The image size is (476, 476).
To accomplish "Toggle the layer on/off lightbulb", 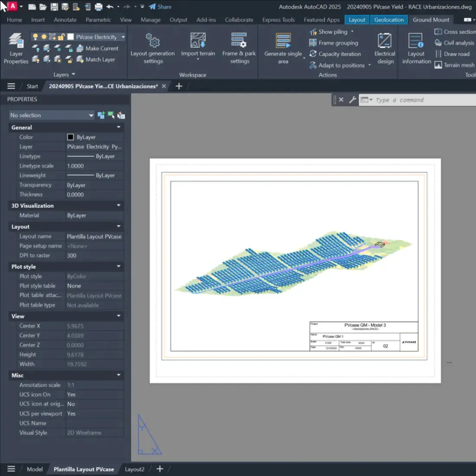I will (x=35, y=37).
